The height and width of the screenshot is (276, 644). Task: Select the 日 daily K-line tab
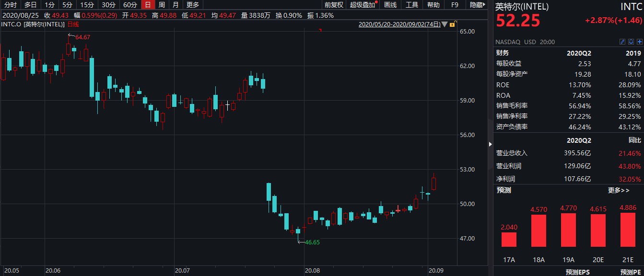pos(148,5)
